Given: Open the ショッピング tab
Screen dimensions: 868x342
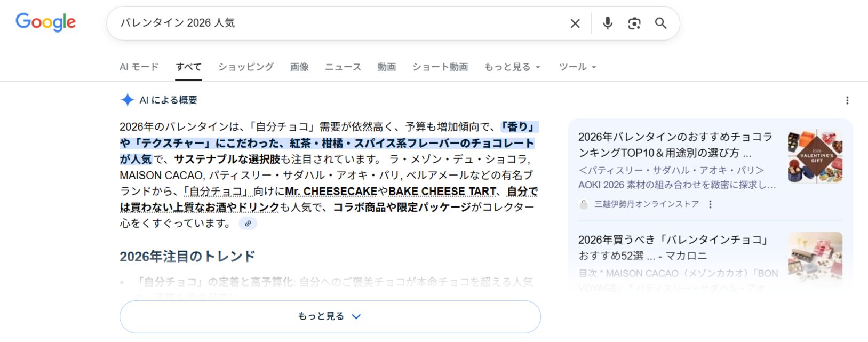Looking at the screenshot, I should coord(245,67).
